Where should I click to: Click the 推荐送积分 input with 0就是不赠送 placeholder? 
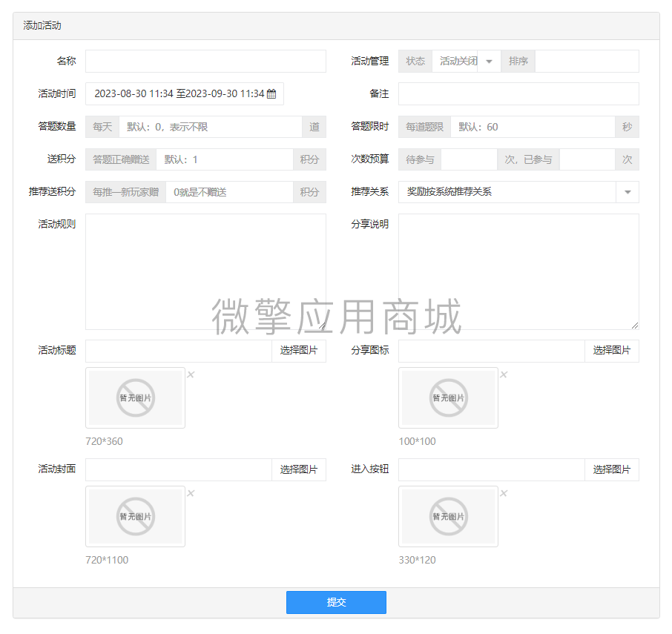(x=229, y=192)
